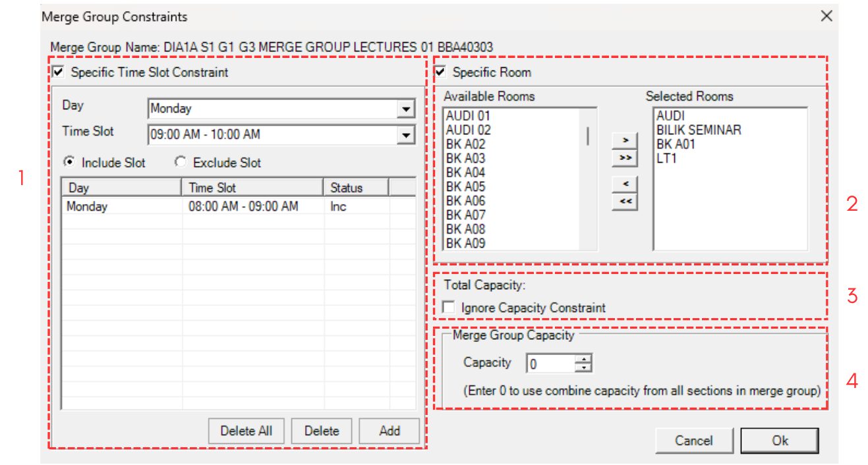Select BILIK SEMINAR in Selected Rooms
The height and width of the screenshot is (465, 868).
699,130
